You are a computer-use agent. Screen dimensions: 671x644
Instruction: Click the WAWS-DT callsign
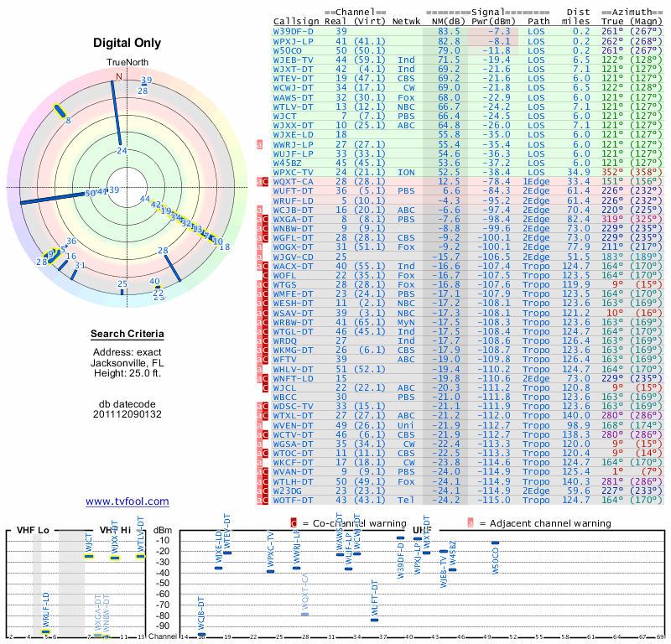tap(293, 97)
